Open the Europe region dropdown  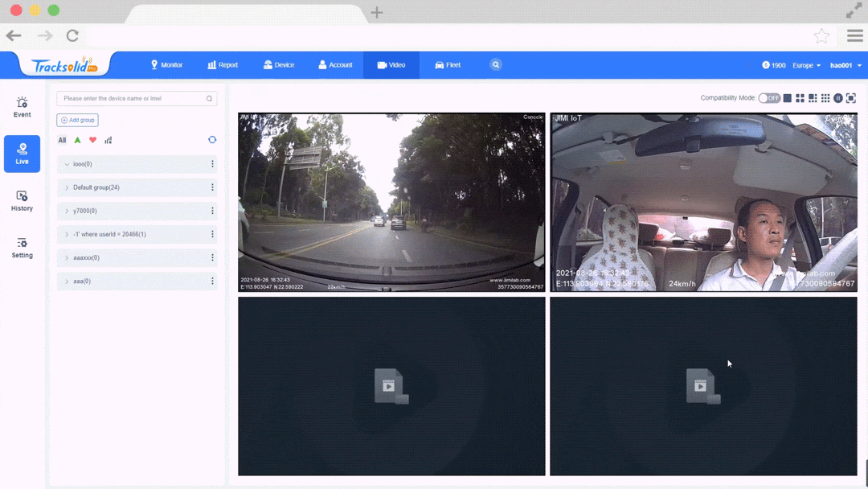(805, 64)
